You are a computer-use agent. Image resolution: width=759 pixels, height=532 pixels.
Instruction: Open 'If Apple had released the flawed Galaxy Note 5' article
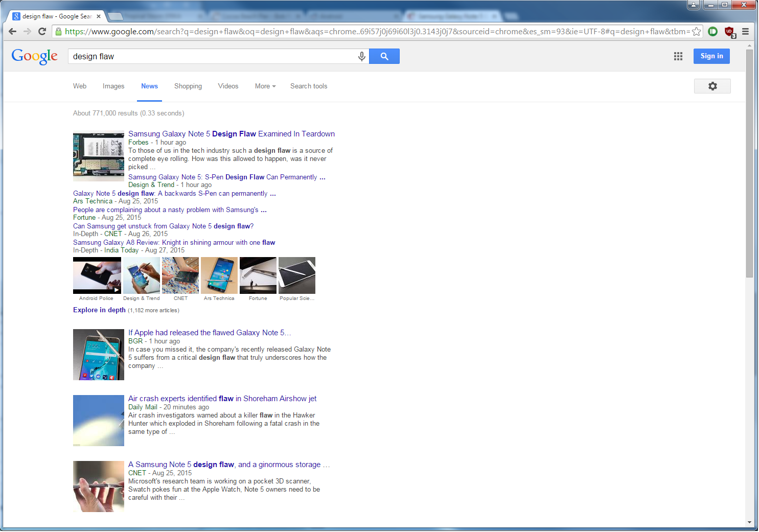point(210,333)
